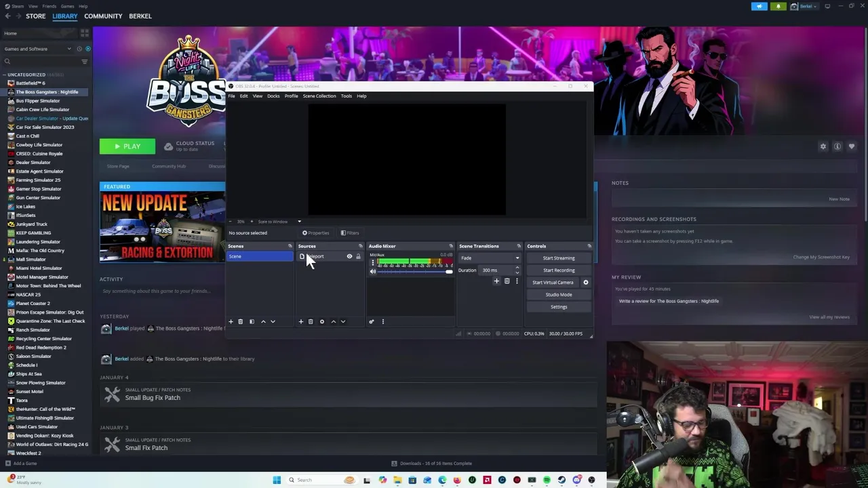The image size is (868, 488).
Task: Open OBS Tools menu
Action: pos(347,96)
